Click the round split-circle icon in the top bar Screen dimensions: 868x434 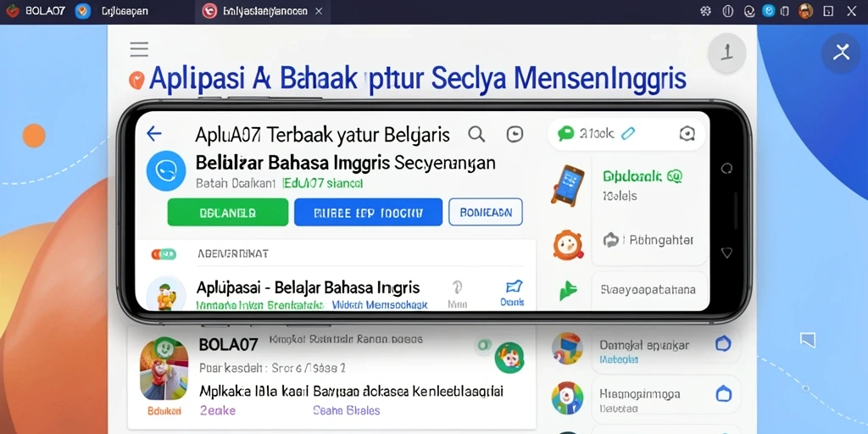727,11
